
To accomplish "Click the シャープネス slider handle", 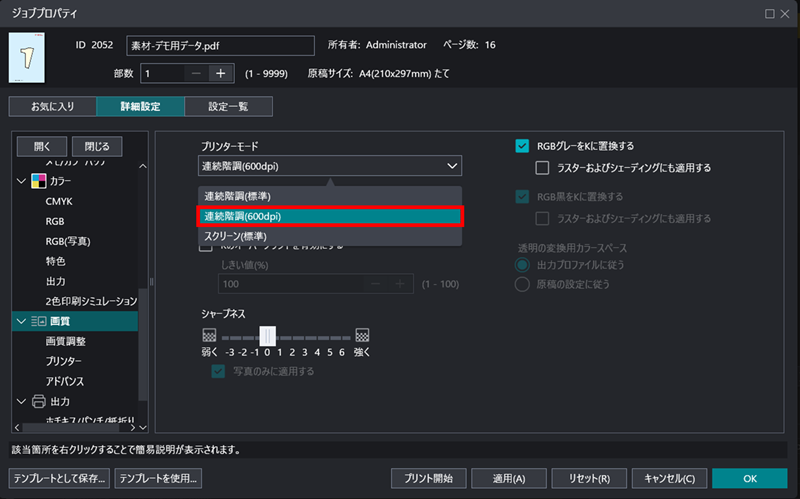I will (x=267, y=336).
